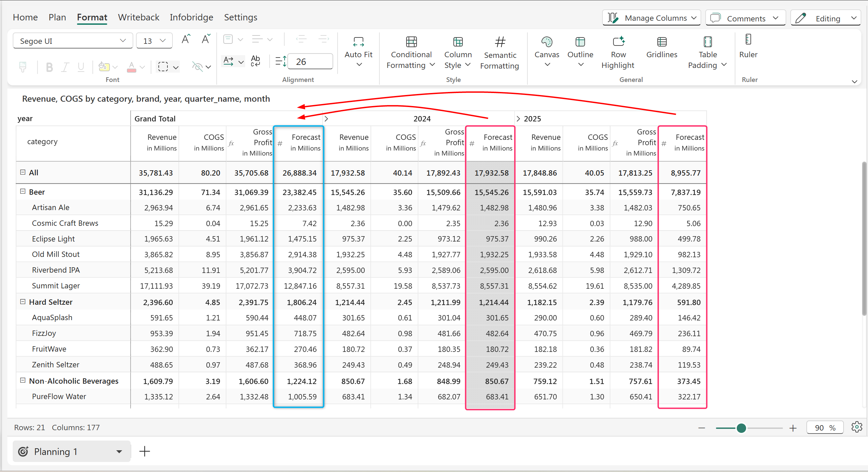Expand the 2025 year column group
Screen dimensions: 868x472
pos(518,119)
